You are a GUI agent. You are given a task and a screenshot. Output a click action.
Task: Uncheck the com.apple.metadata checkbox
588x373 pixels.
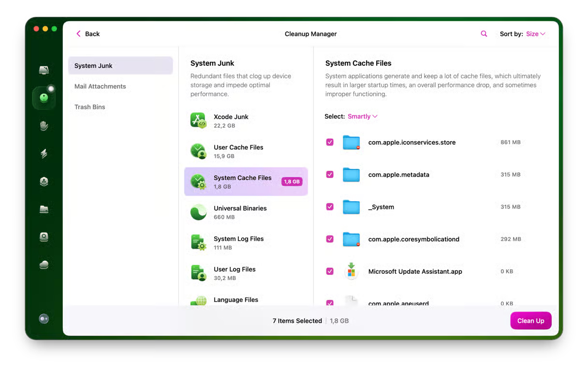[x=330, y=175]
